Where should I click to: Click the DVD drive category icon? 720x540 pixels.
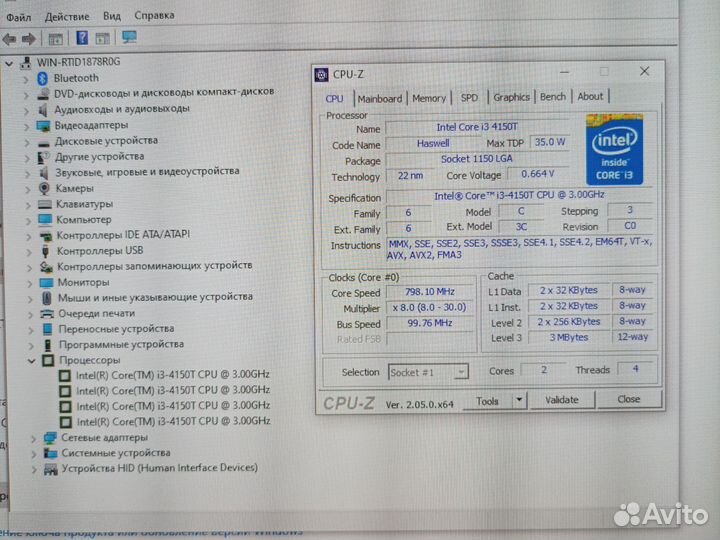coord(44,94)
